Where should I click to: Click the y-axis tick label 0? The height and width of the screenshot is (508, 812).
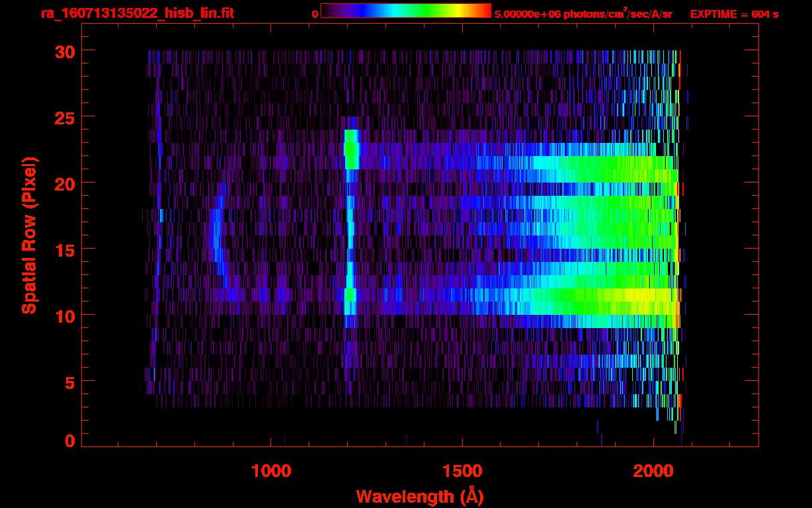coord(69,441)
